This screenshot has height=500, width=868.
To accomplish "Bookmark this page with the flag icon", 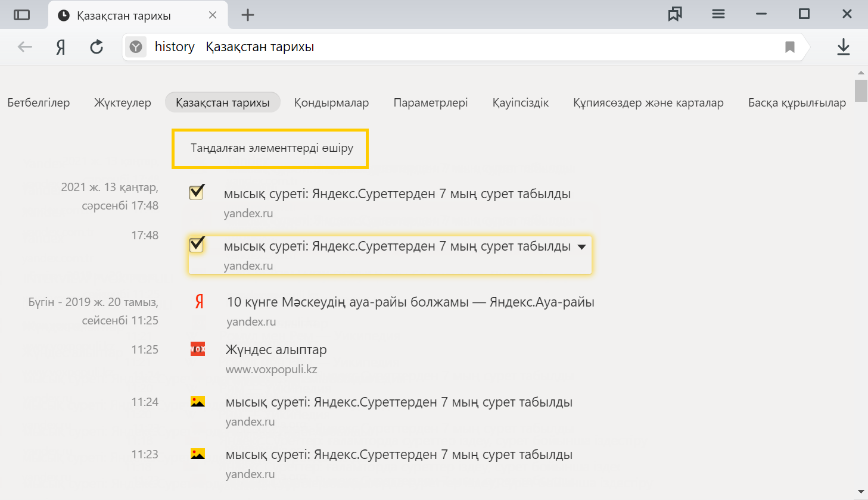I will [790, 47].
